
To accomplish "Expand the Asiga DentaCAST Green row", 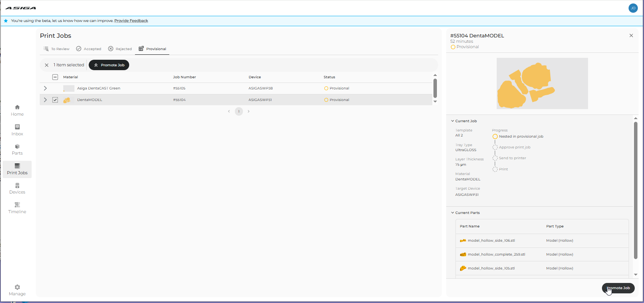I will (x=46, y=88).
